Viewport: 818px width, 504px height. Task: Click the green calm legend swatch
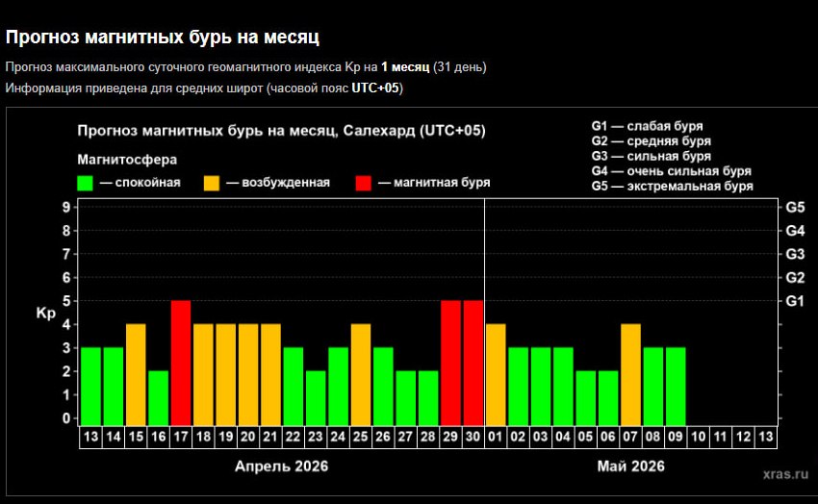[x=85, y=182]
